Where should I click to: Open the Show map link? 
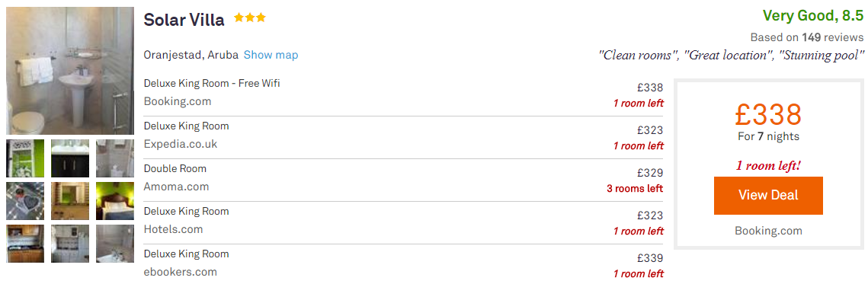point(271,55)
